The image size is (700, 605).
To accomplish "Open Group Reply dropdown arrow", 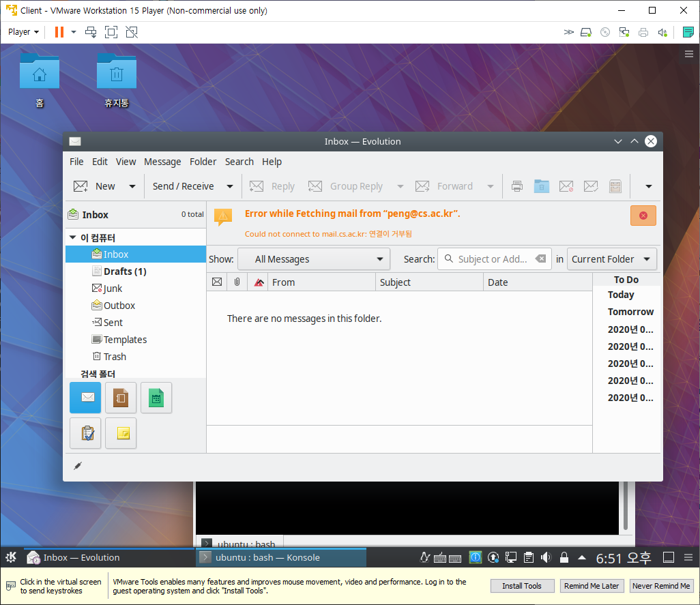I will pyautogui.click(x=400, y=186).
